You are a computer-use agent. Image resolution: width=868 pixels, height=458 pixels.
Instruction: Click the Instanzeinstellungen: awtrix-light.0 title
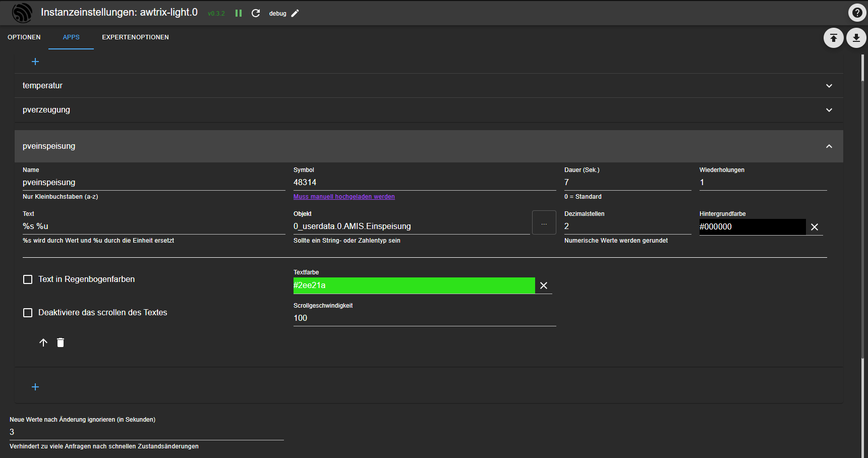click(x=119, y=12)
